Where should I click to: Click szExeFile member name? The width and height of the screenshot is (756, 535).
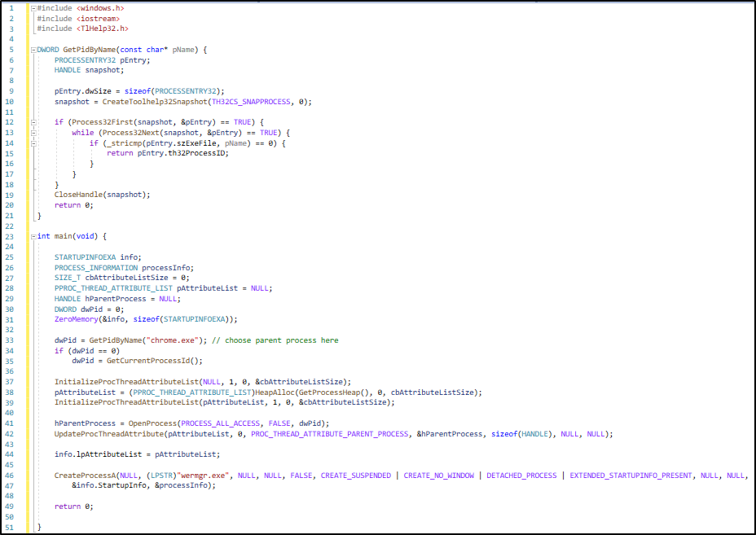(196, 143)
